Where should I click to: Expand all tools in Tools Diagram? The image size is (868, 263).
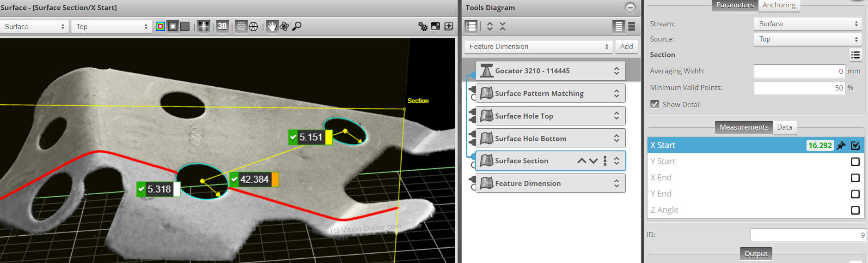tap(490, 26)
